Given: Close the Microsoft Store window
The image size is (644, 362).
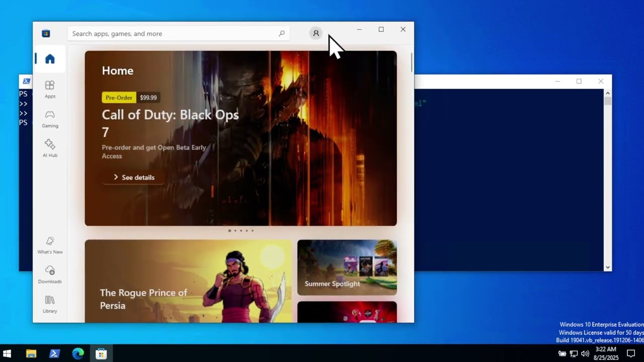Looking at the screenshot, I should pyautogui.click(x=403, y=29).
